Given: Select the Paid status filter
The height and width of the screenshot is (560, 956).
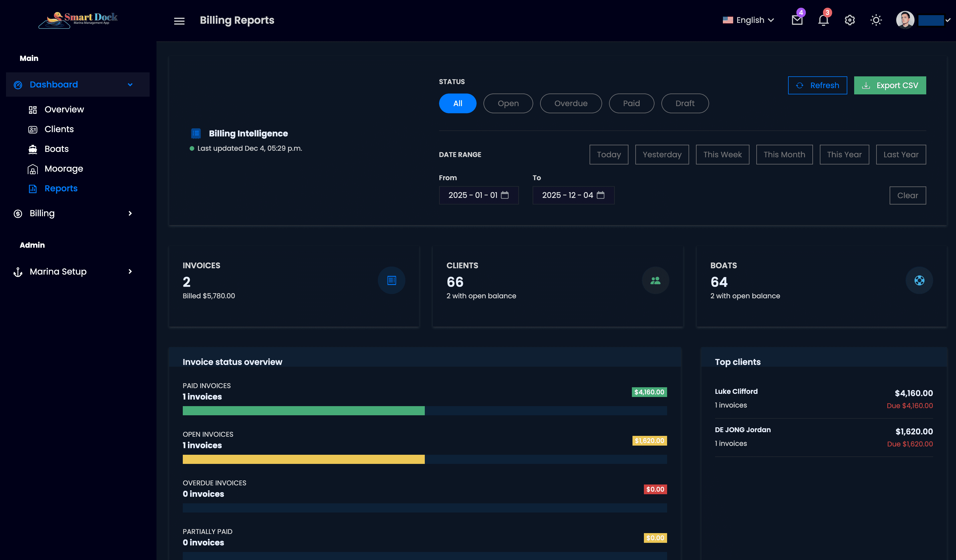Looking at the screenshot, I should pyautogui.click(x=631, y=103).
